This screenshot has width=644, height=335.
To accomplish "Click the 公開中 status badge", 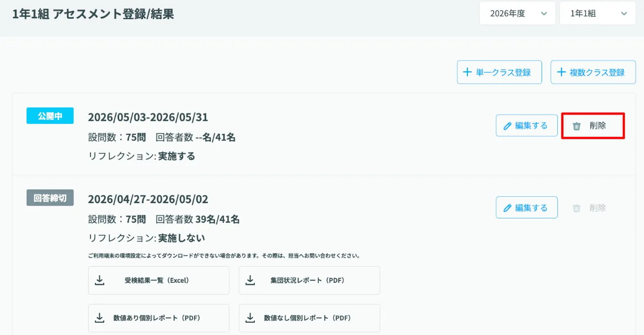I will pyautogui.click(x=50, y=116).
